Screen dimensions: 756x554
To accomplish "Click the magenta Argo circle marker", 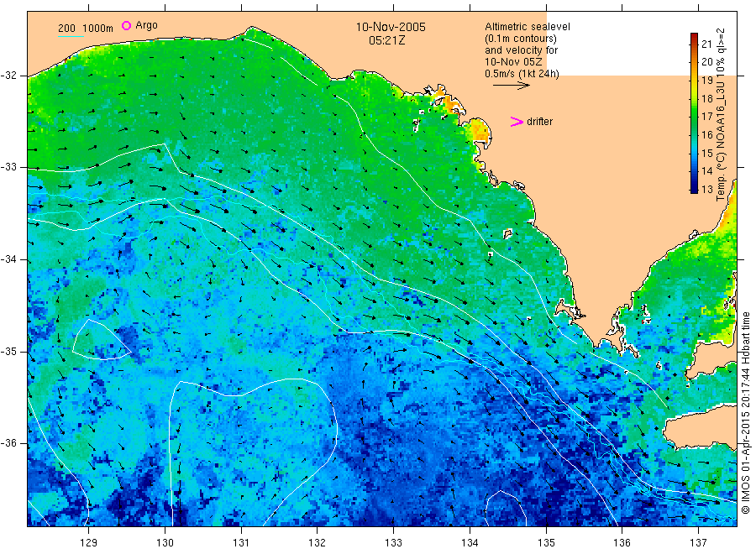I will [126, 25].
